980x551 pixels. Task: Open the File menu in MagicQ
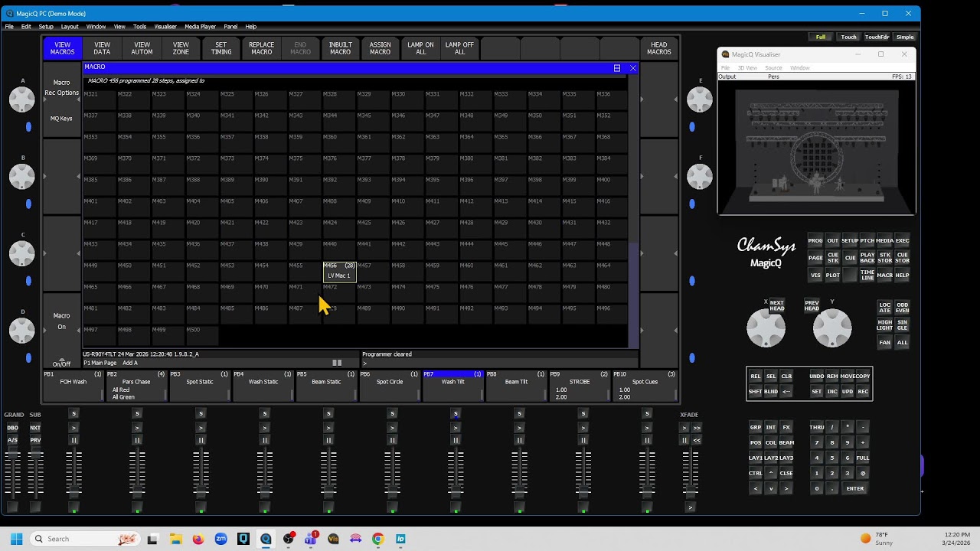pos(9,27)
